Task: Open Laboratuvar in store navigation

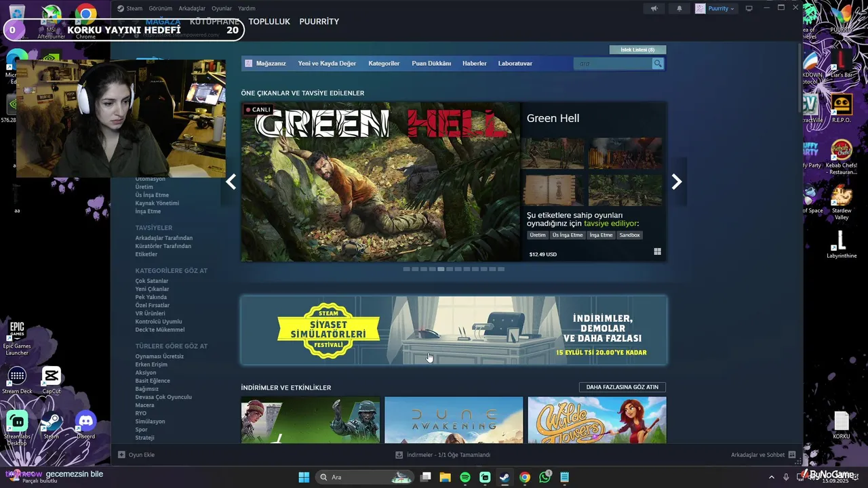Action: click(x=515, y=63)
